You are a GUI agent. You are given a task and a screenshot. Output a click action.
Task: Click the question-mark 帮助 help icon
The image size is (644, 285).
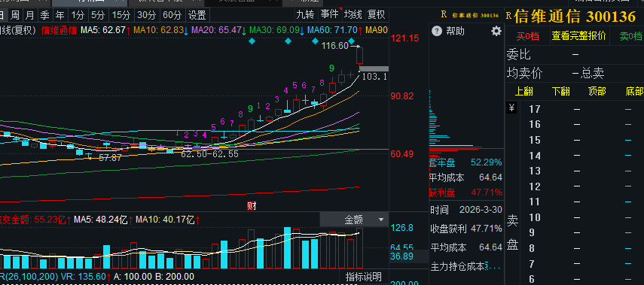coord(437,31)
